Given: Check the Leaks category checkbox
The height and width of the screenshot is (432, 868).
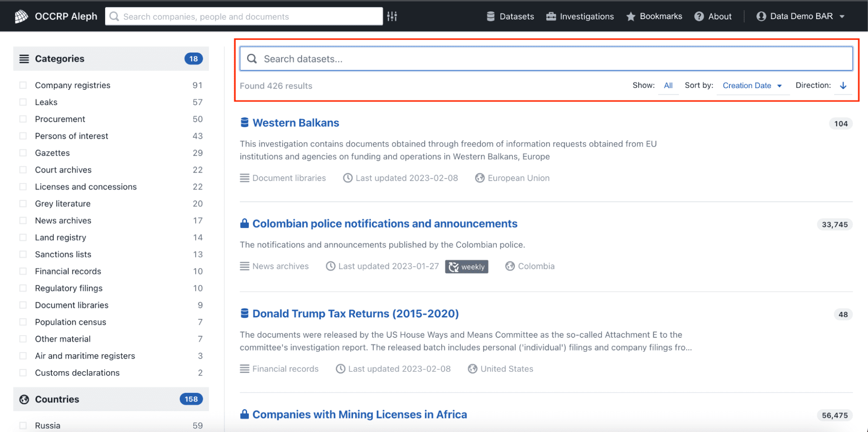Looking at the screenshot, I should (x=23, y=102).
